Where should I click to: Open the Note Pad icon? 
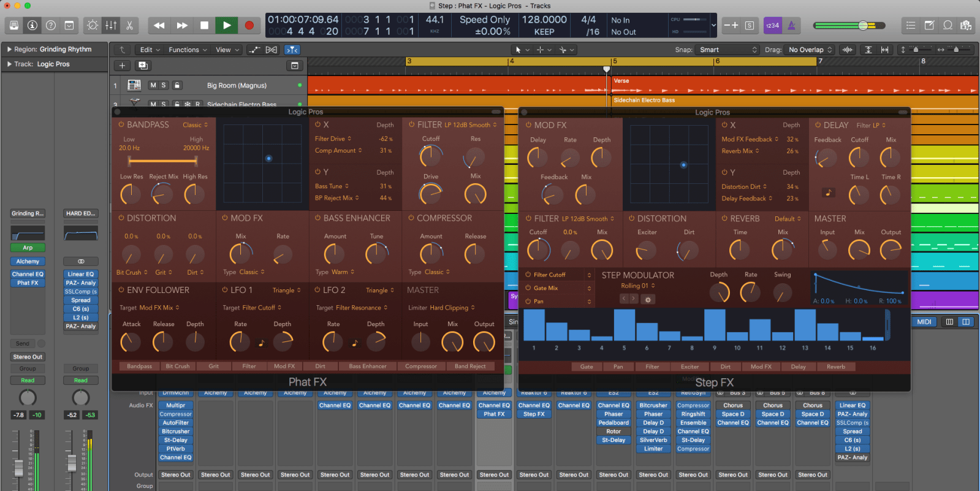[929, 25]
